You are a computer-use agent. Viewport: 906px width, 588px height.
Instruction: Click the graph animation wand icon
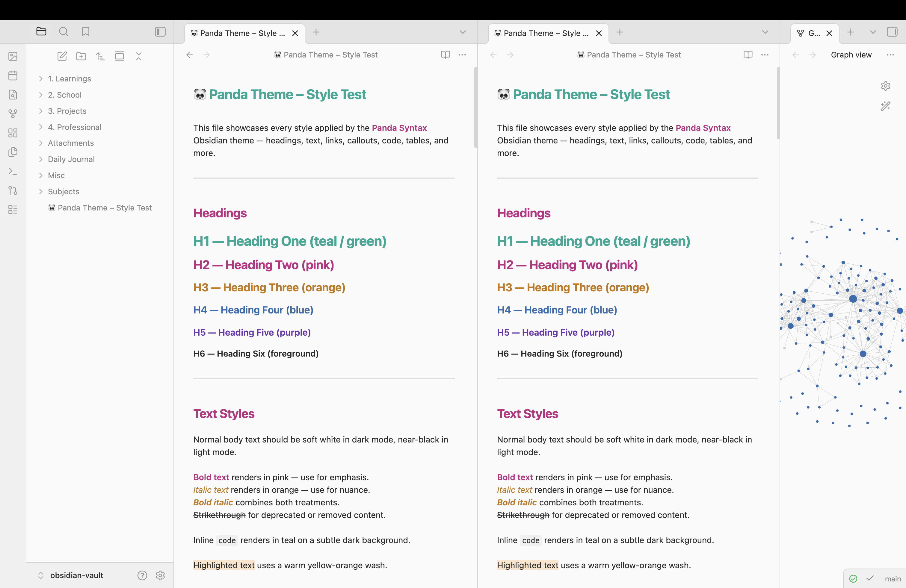click(885, 106)
